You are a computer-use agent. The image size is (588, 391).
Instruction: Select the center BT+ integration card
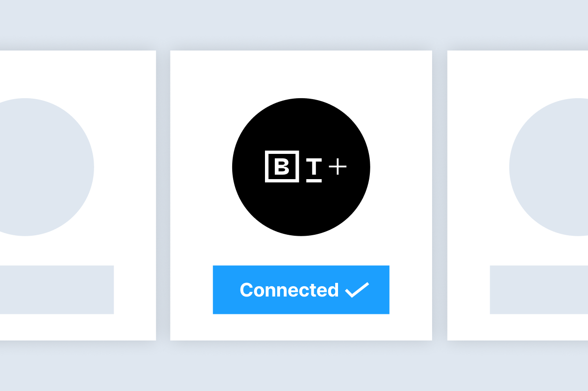(301, 195)
